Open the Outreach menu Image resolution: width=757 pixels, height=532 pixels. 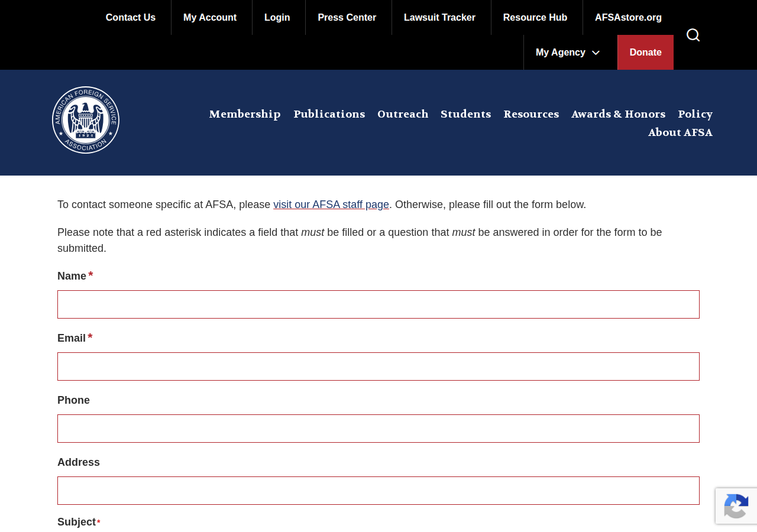tap(403, 114)
